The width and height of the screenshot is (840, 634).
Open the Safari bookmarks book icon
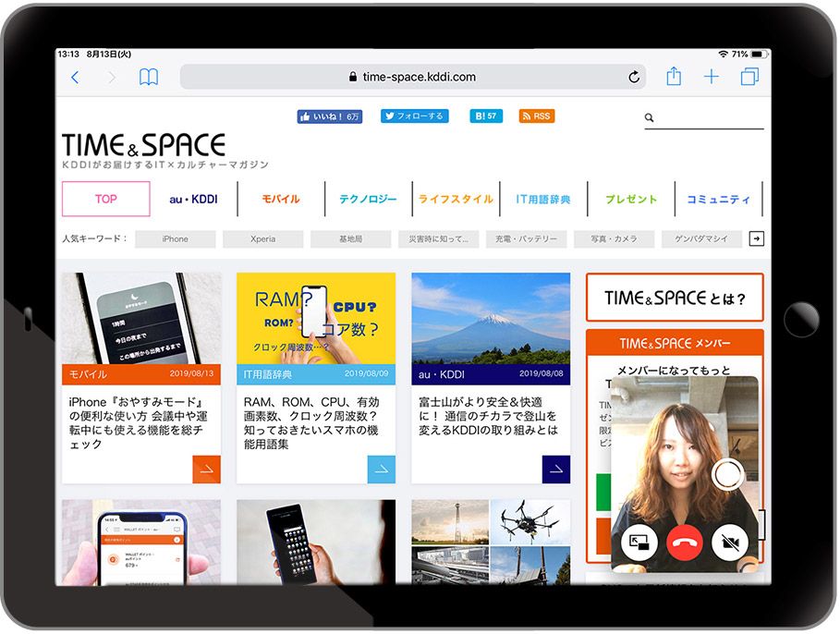click(149, 78)
